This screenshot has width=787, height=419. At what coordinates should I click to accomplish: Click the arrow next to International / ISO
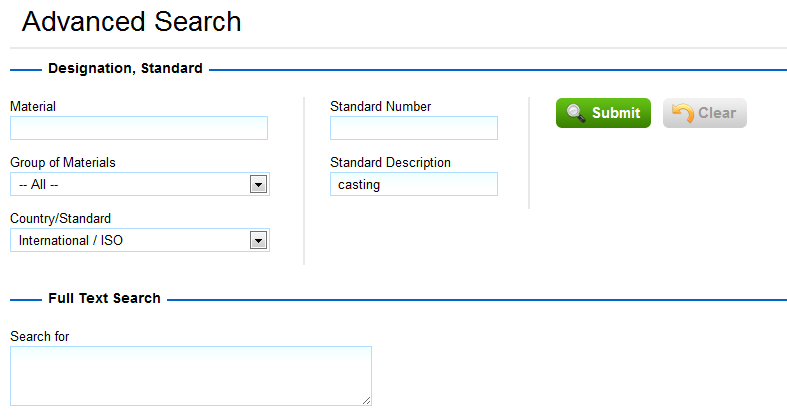coord(258,240)
